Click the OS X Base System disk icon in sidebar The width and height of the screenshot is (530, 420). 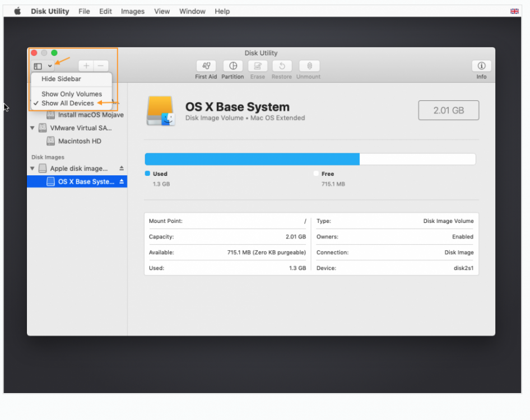50,181
